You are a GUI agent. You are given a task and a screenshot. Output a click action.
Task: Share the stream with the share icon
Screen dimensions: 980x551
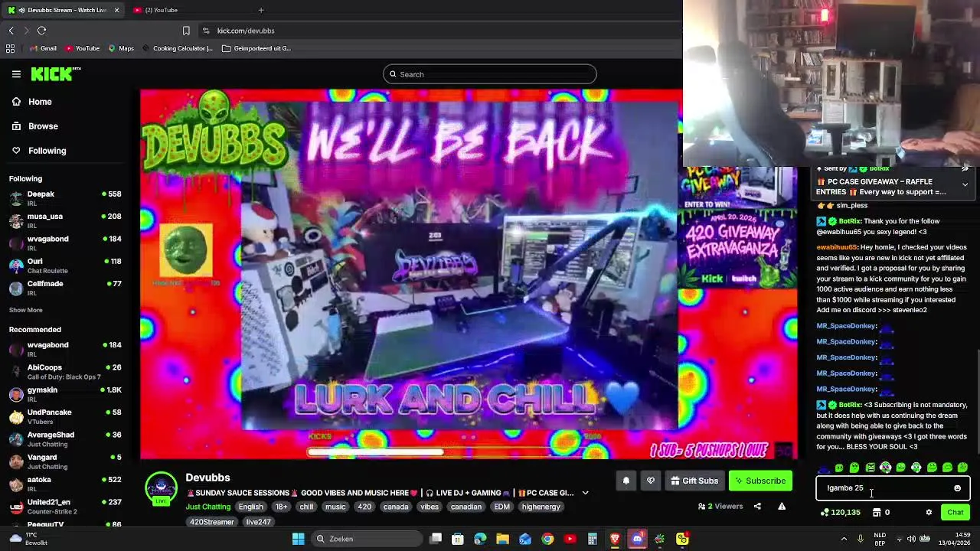(757, 506)
